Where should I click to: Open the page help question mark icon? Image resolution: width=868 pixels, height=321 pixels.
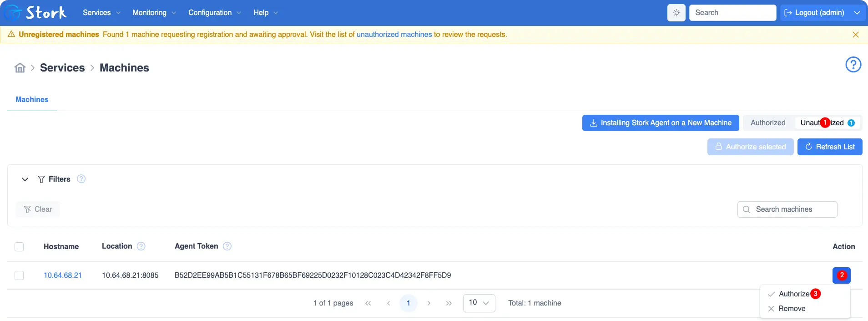pyautogui.click(x=853, y=65)
